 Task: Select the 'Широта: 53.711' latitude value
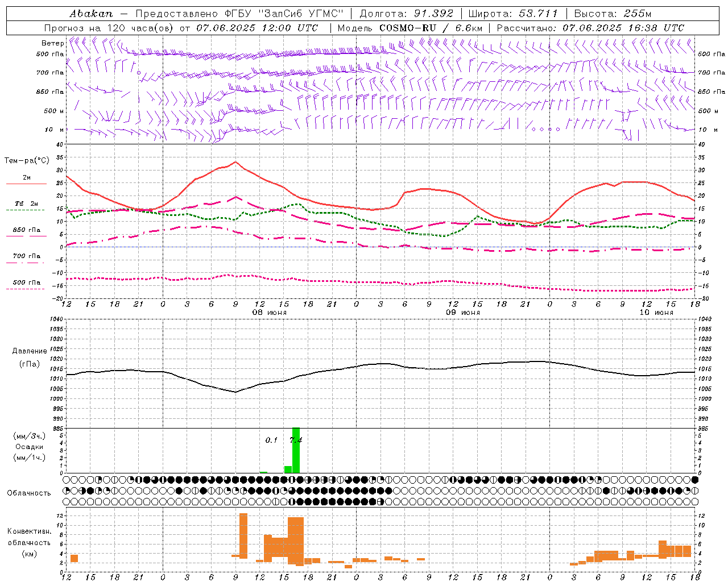[513, 14]
